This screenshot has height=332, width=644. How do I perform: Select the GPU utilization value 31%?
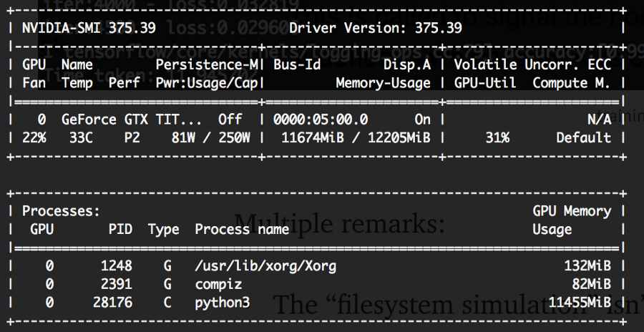(497, 137)
